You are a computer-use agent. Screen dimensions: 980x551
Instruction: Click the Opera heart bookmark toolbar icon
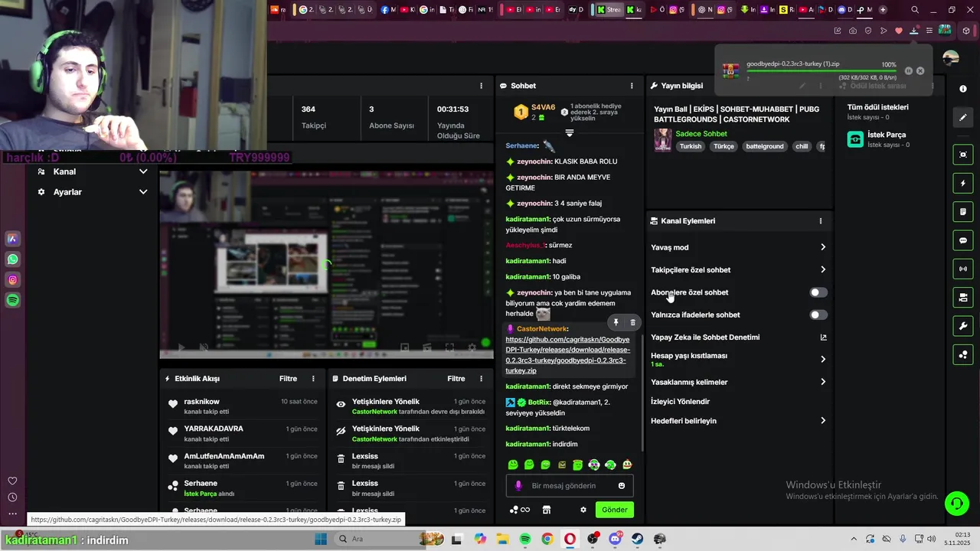[x=899, y=31]
